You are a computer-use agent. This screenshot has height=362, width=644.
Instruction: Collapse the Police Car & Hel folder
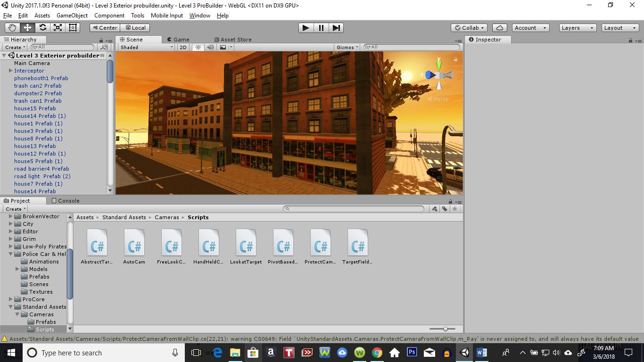coord(10,254)
